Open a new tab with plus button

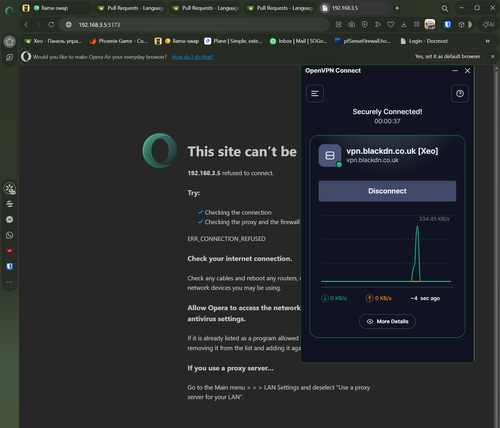click(397, 8)
